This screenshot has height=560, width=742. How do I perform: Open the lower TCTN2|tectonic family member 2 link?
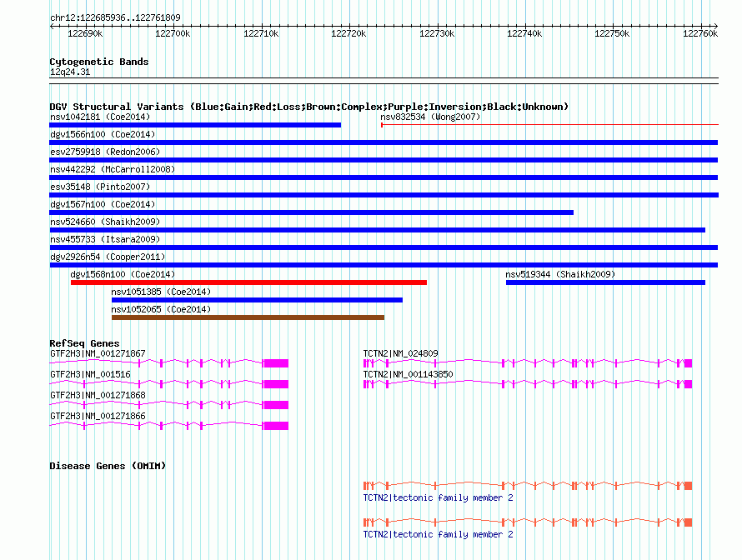coord(439,534)
